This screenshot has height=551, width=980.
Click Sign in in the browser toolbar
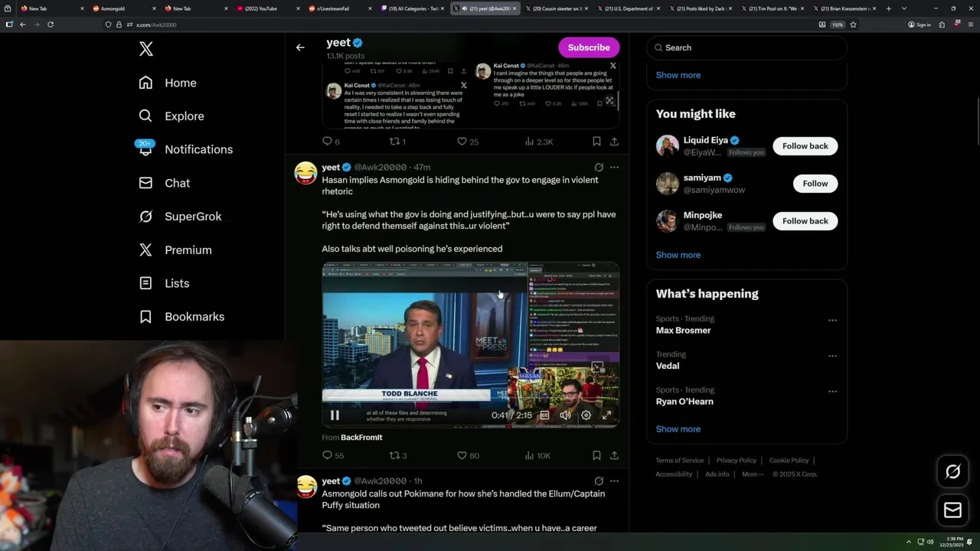[920, 24]
